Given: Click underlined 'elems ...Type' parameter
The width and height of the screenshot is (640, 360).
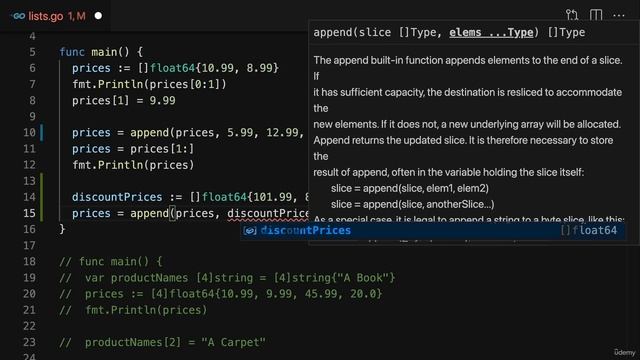Looking at the screenshot, I should pos(491,32).
